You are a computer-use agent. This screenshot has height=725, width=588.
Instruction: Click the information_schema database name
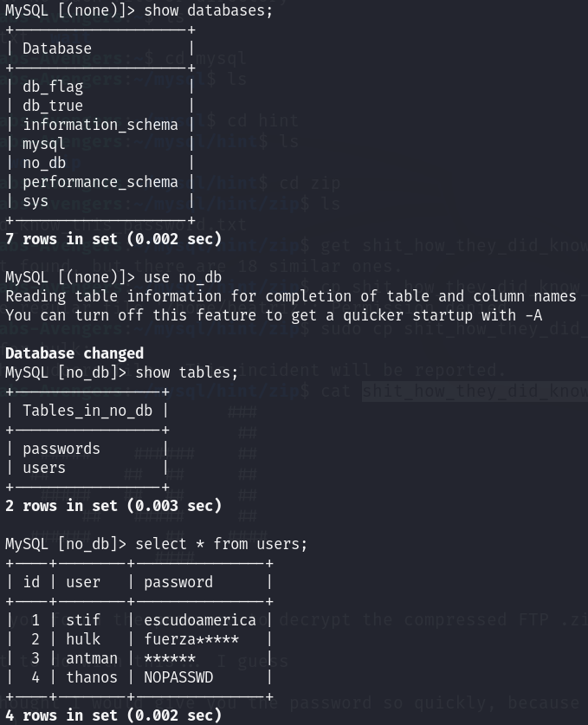pos(100,125)
